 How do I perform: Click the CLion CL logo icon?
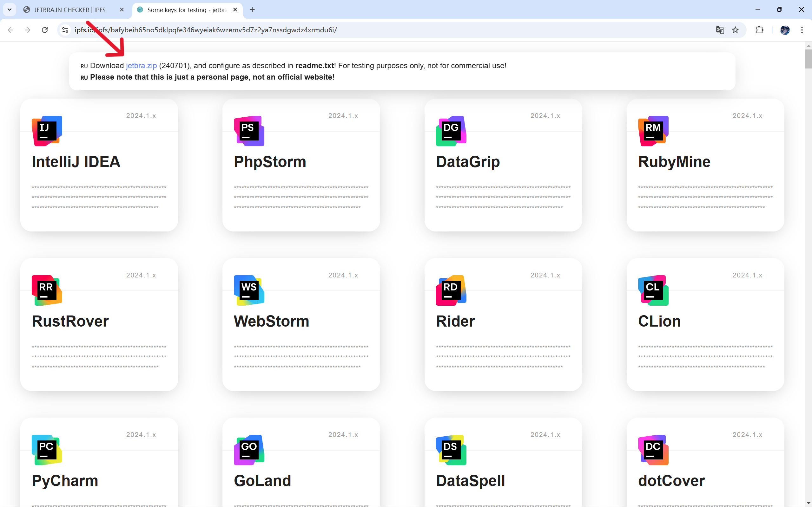pyautogui.click(x=653, y=290)
